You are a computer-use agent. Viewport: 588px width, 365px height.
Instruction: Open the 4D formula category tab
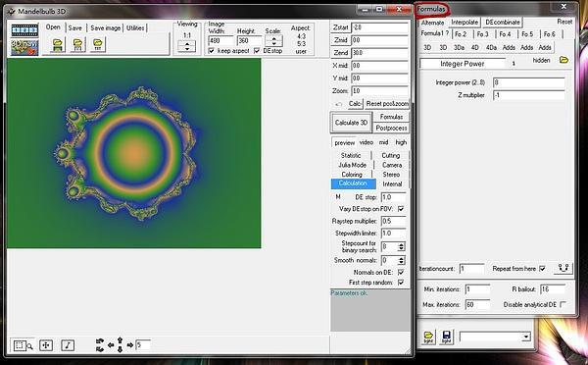(474, 48)
